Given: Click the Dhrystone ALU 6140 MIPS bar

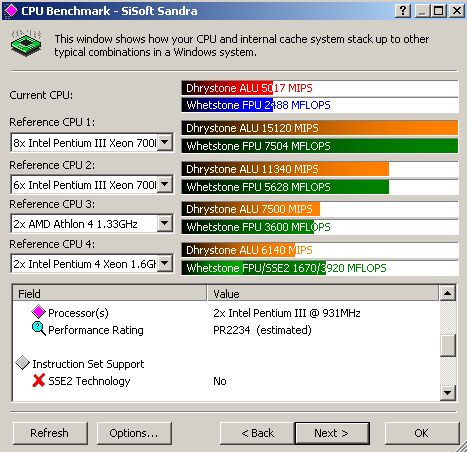Looking at the screenshot, I should pyautogui.click(x=320, y=250).
